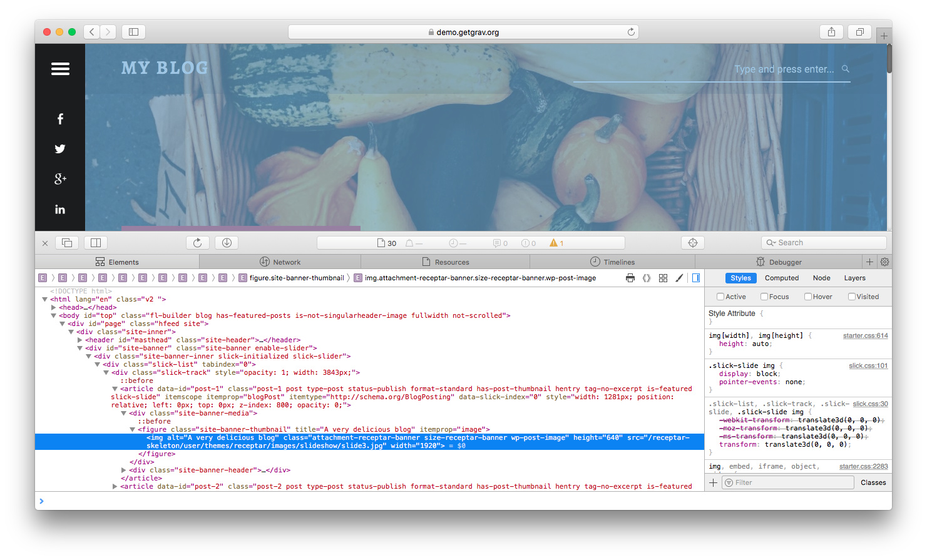Detach the Web Inspector into a separate window
The height and width of the screenshot is (560, 927).
click(67, 243)
